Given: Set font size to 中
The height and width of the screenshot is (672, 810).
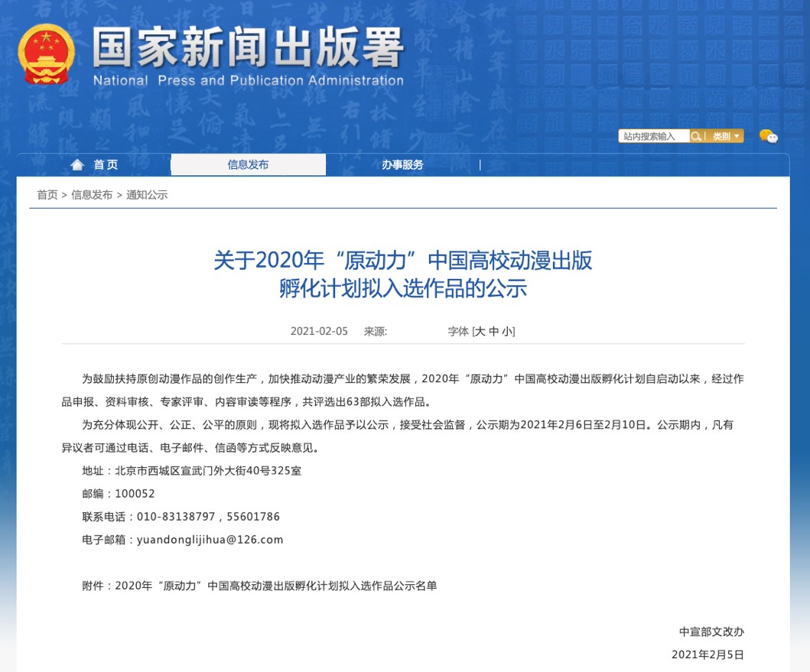Looking at the screenshot, I should pos(493,331).
